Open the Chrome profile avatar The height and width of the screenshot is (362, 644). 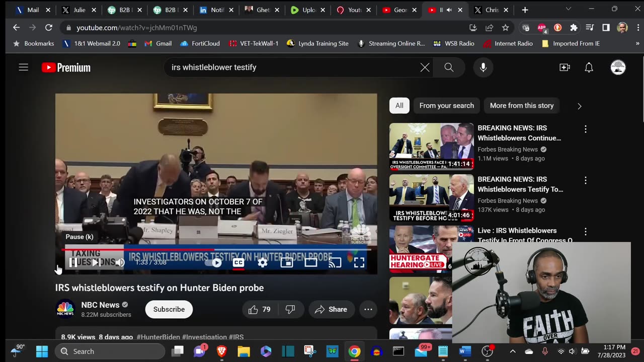622,28
